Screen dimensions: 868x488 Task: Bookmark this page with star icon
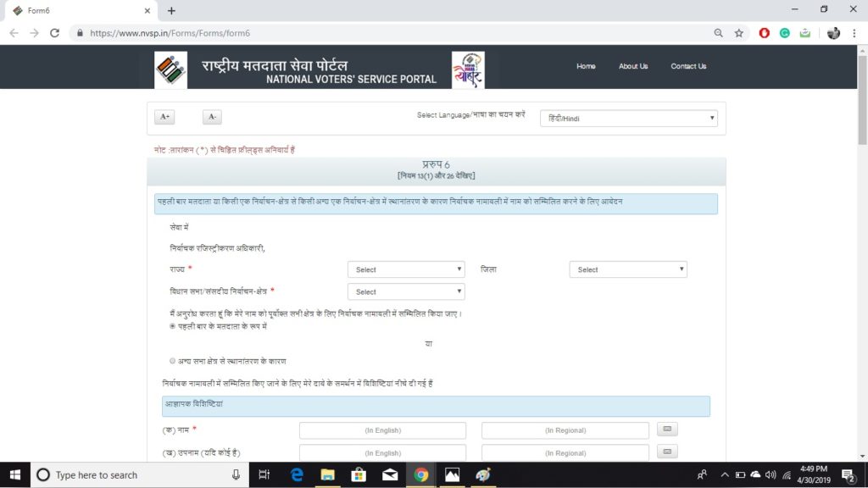click(738, 33)
